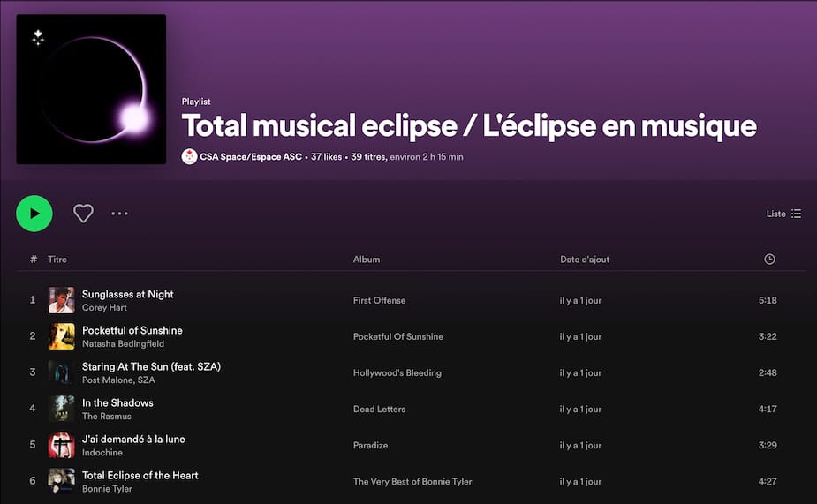Like the playlist with the heart icon
The height and width of the screenshot is (504, 817).
(x=83, y=214)
